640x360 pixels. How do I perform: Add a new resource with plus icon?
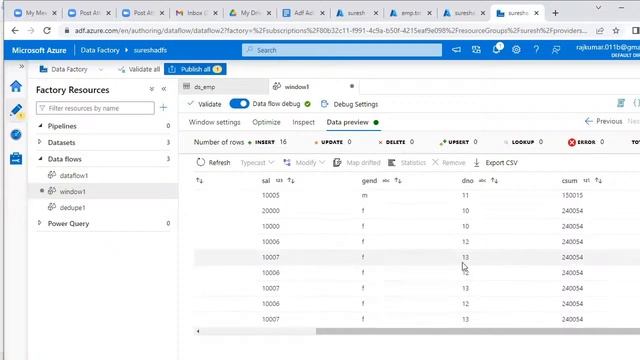coord(164,108)
